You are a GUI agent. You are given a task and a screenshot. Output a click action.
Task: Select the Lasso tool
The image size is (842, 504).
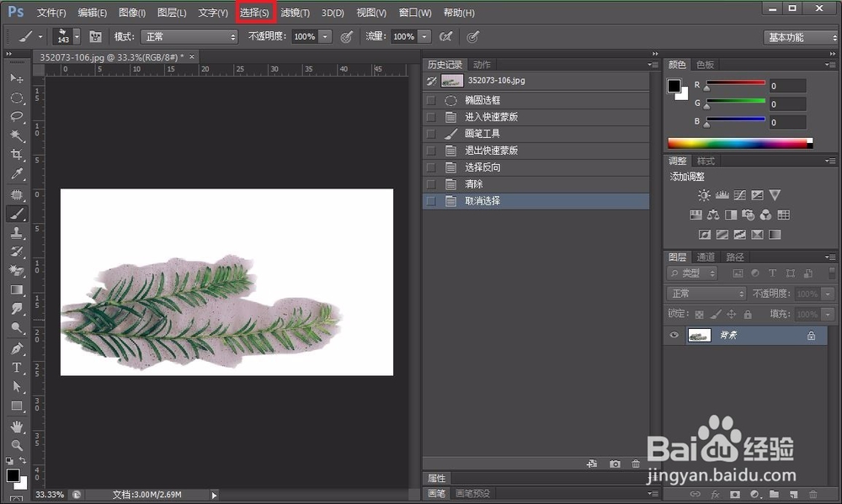[x=17, y=116]
